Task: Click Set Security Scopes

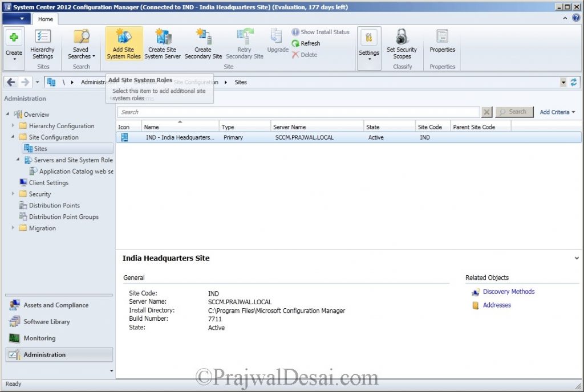Action: [x=402, y=44]
